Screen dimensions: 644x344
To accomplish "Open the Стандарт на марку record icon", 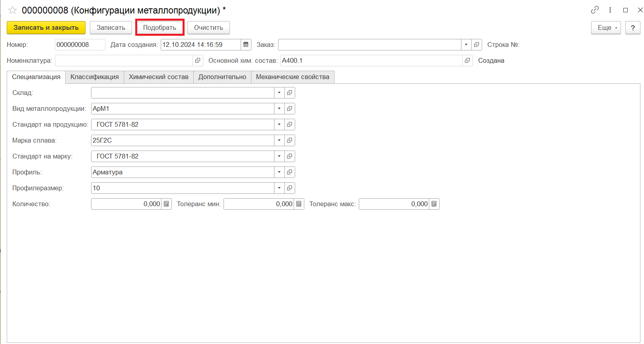I will point(290,156).
